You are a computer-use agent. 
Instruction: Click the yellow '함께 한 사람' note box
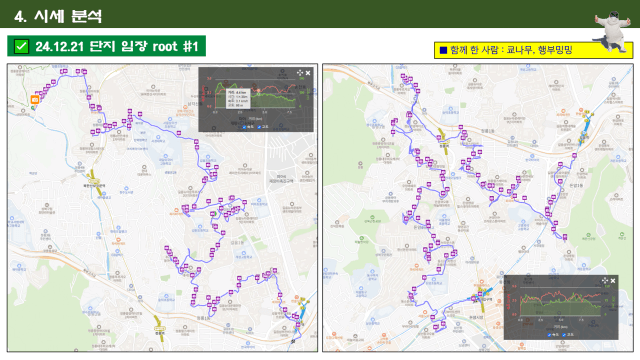click(533, 50)
